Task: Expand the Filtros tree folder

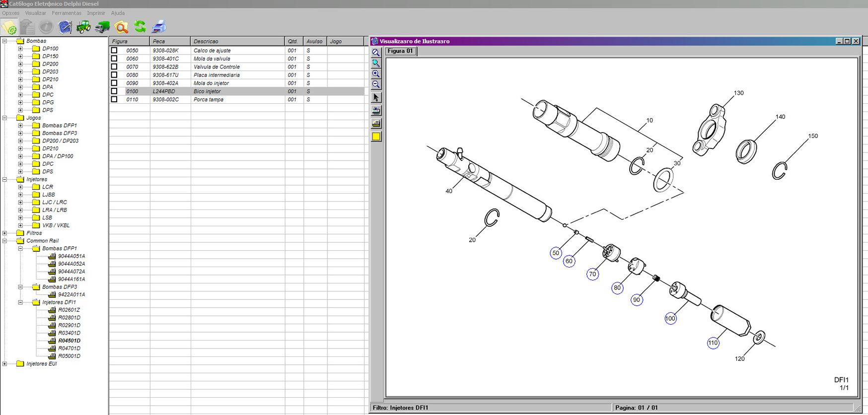Action: pos(5,233)
